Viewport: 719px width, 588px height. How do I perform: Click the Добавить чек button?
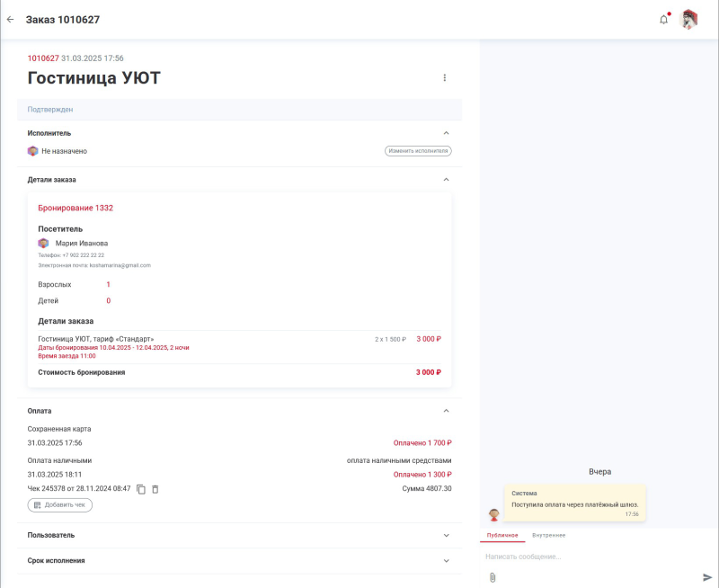(58, 504)
